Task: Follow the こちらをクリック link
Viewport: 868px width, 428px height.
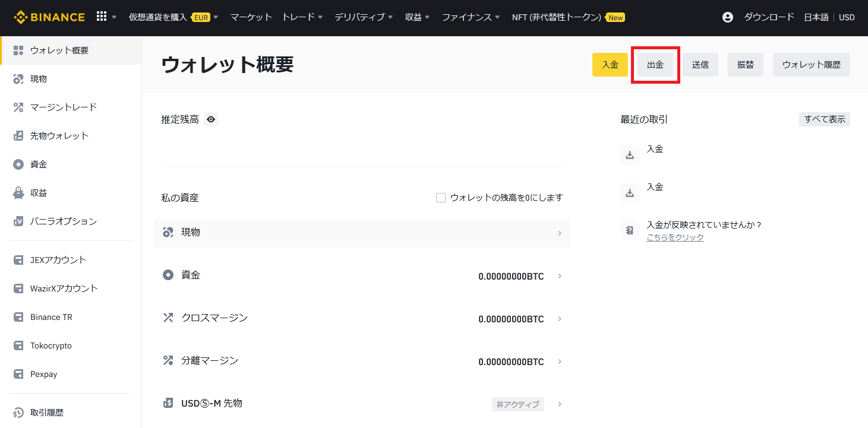Action: point(675,237)
